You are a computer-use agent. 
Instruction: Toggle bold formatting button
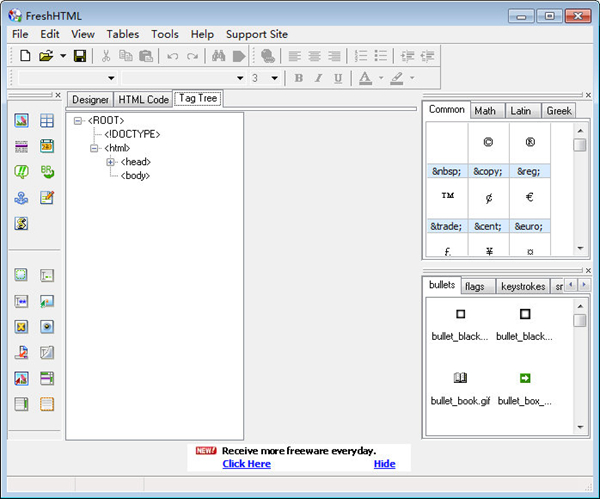[298, 78]
